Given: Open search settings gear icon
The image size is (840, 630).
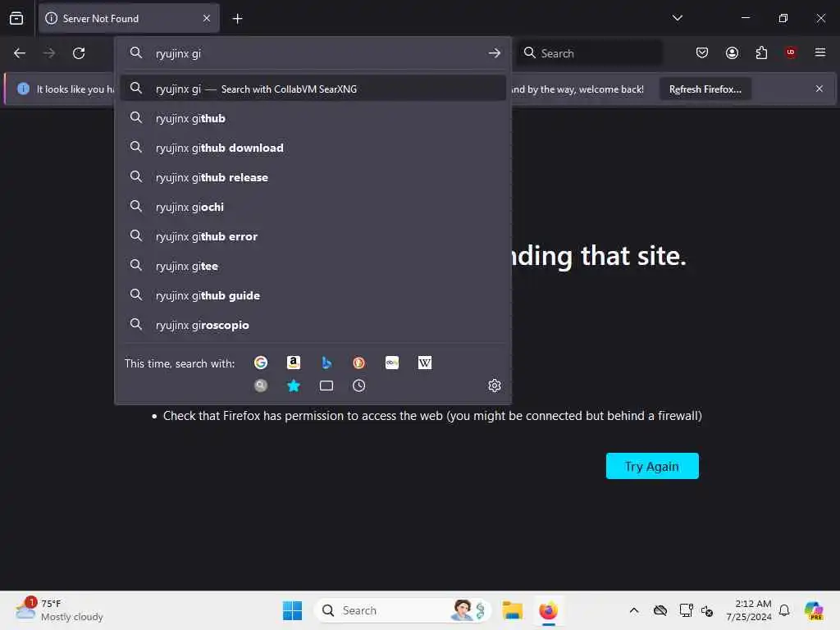Looking at the screenshot, I should (495, 386).
